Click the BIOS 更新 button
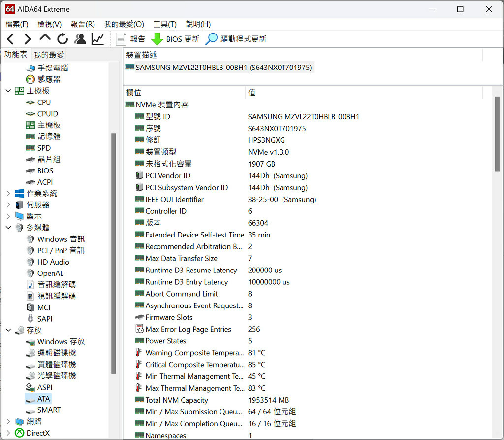Screen dimensions: 504x440 (175, 39)
